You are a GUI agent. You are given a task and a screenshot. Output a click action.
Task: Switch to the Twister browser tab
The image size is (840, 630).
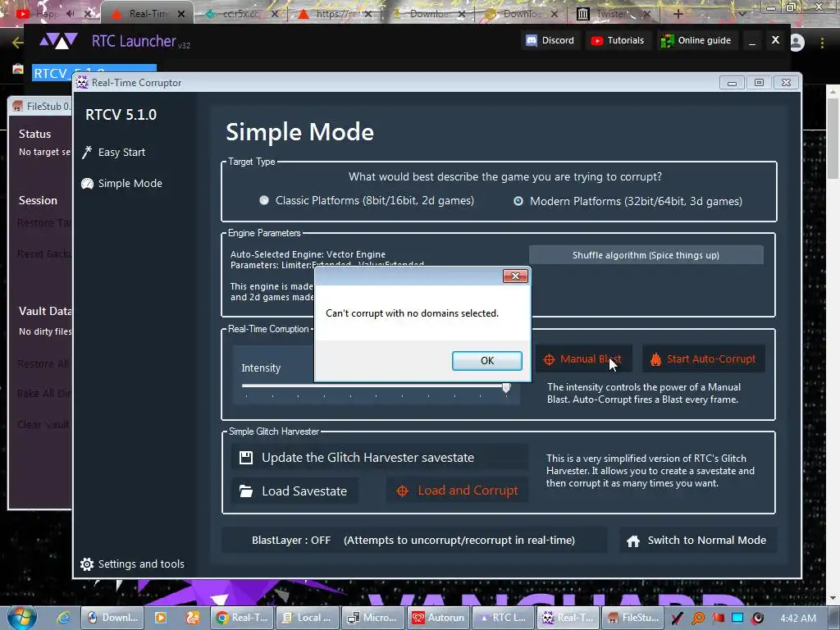click(615, 14)
